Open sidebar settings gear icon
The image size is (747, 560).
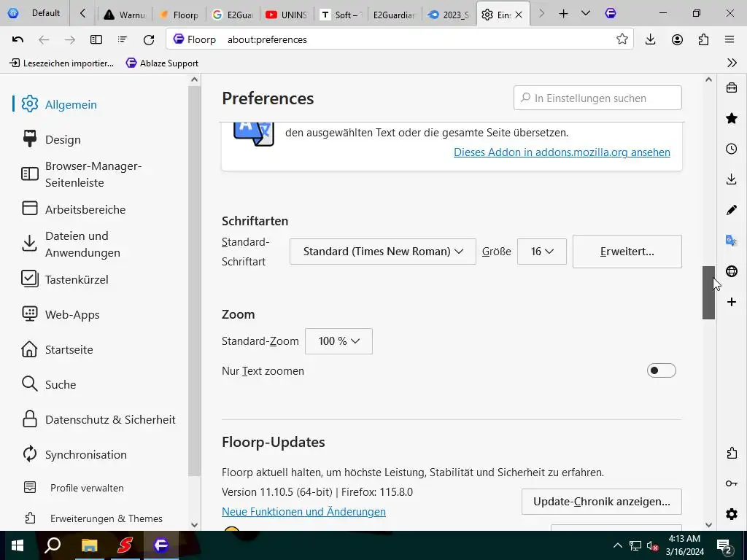tap(731, 514)
